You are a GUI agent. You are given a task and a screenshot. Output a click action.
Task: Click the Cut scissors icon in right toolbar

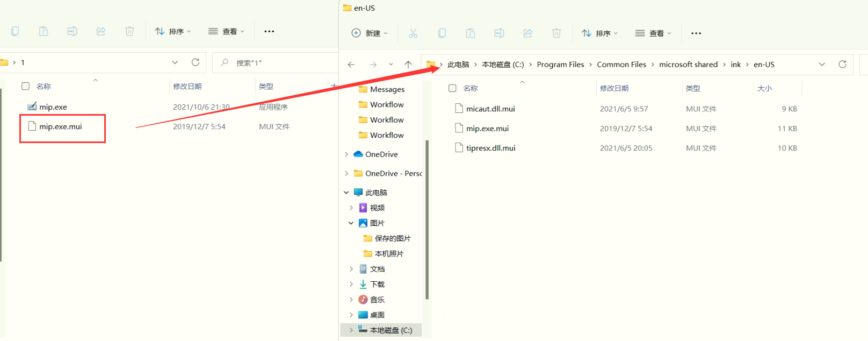click(413, 33)
